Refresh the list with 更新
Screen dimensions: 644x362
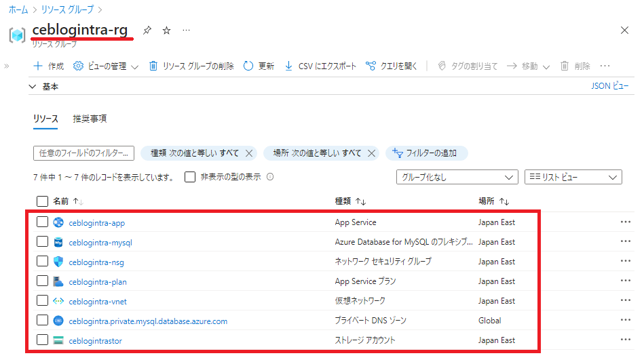tap(259, 66)
